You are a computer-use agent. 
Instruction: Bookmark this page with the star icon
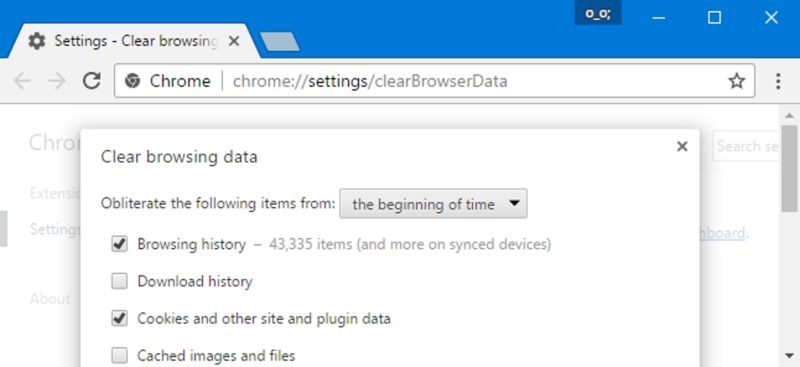[736, 81]
